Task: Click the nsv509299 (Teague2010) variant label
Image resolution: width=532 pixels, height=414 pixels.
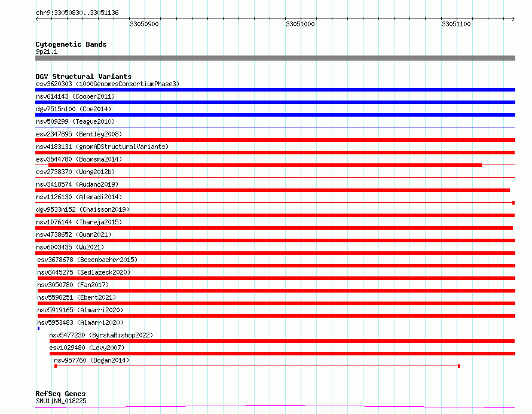Action: click(x=75, y=121)
